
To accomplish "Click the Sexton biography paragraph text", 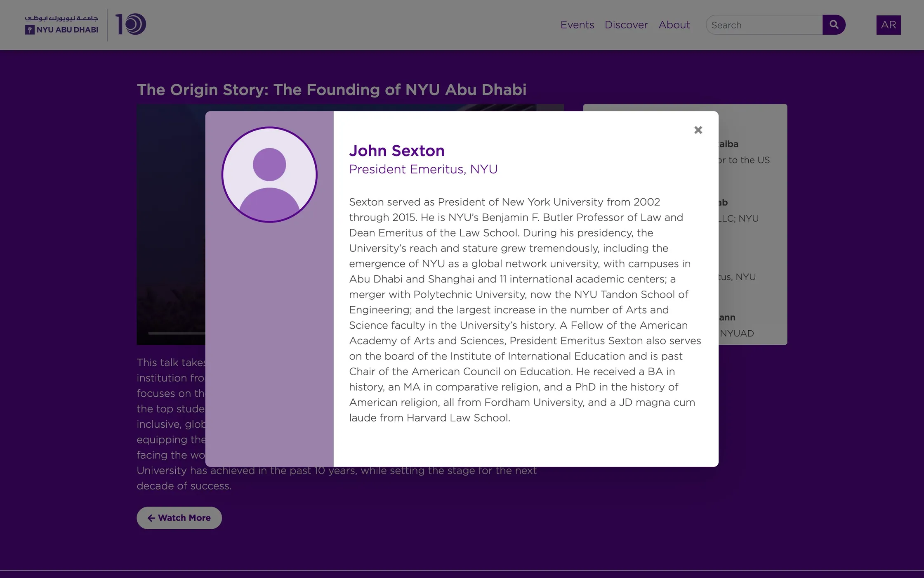I will [x=525, y=310].
